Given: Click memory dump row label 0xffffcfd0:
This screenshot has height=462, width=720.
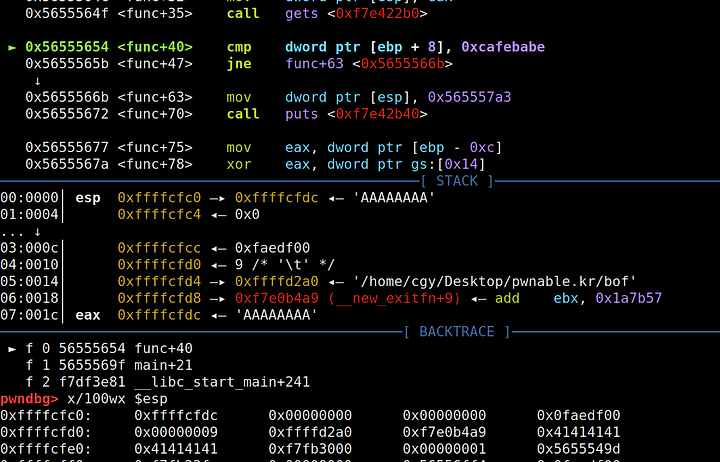Looking at the screenshot, I should (x=46, y=432).
